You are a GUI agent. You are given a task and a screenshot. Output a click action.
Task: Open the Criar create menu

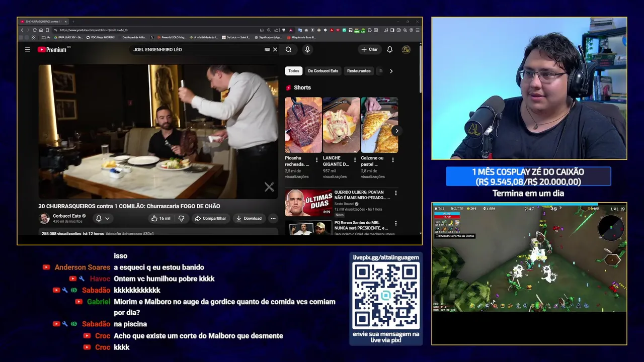point(369,50)
